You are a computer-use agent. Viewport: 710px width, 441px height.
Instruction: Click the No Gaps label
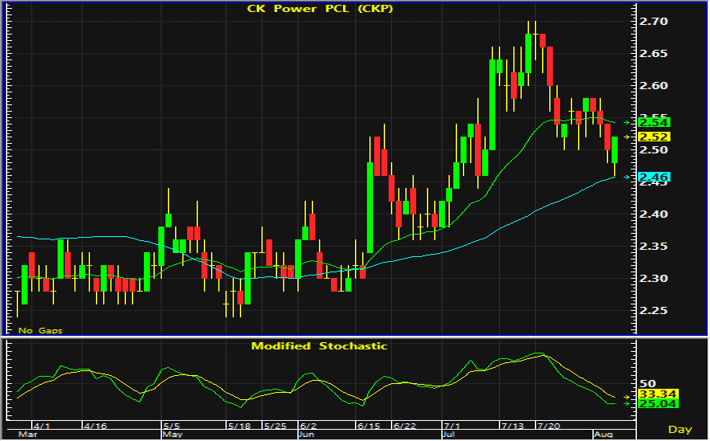pyautogui.click(x=40, y=331)
